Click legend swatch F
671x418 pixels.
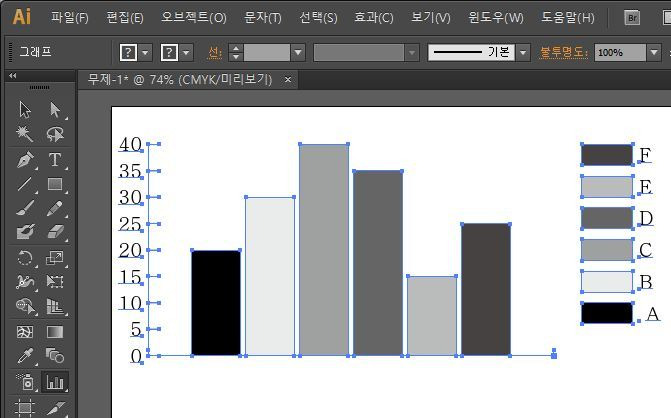(607, 154)
